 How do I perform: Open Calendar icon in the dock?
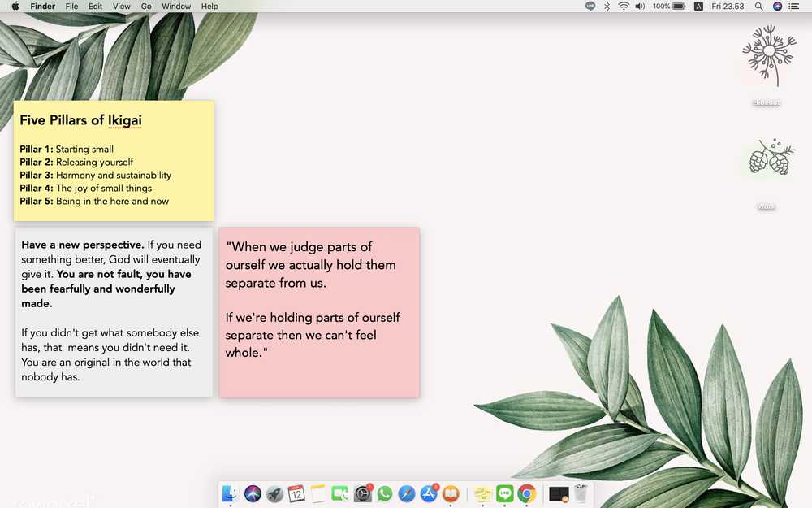pos(296,493)
